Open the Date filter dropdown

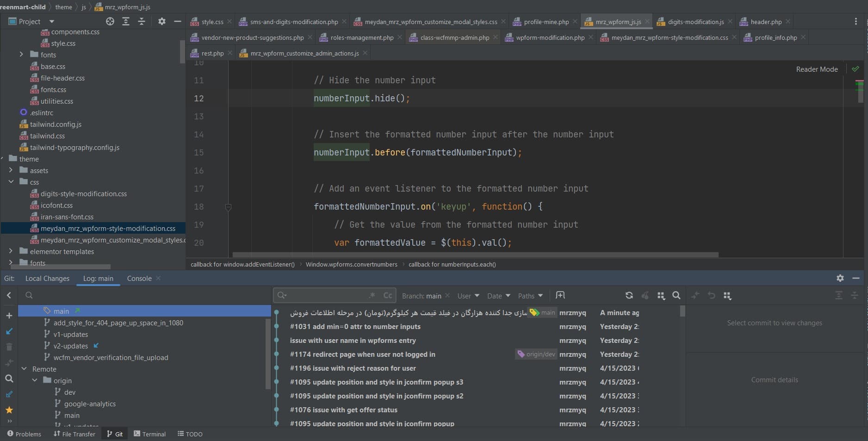(498, 296)
